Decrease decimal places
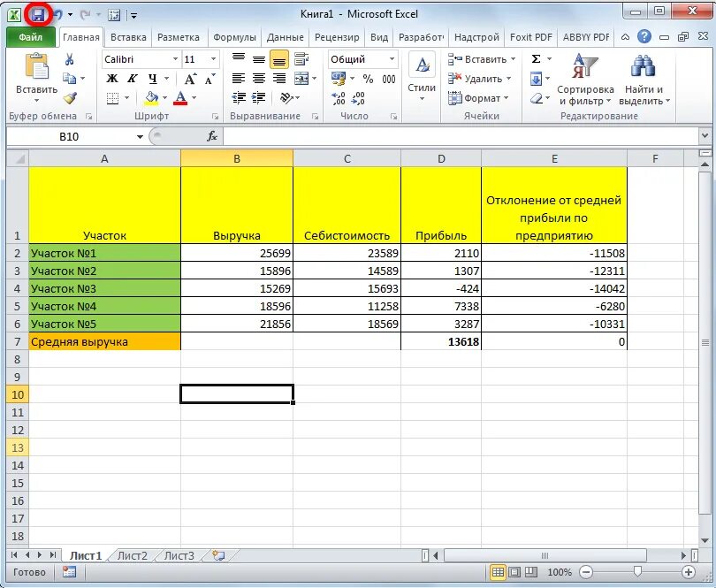 (x=358, y=98)
